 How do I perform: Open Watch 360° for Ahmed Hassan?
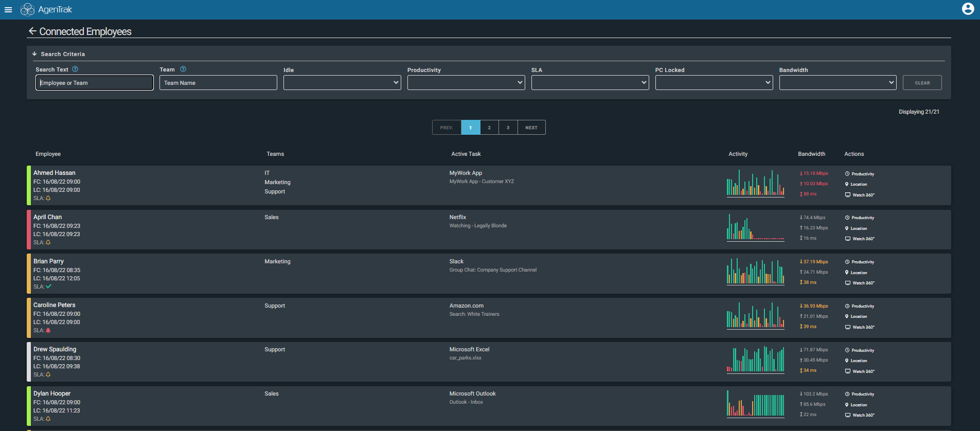click(860, 195)
